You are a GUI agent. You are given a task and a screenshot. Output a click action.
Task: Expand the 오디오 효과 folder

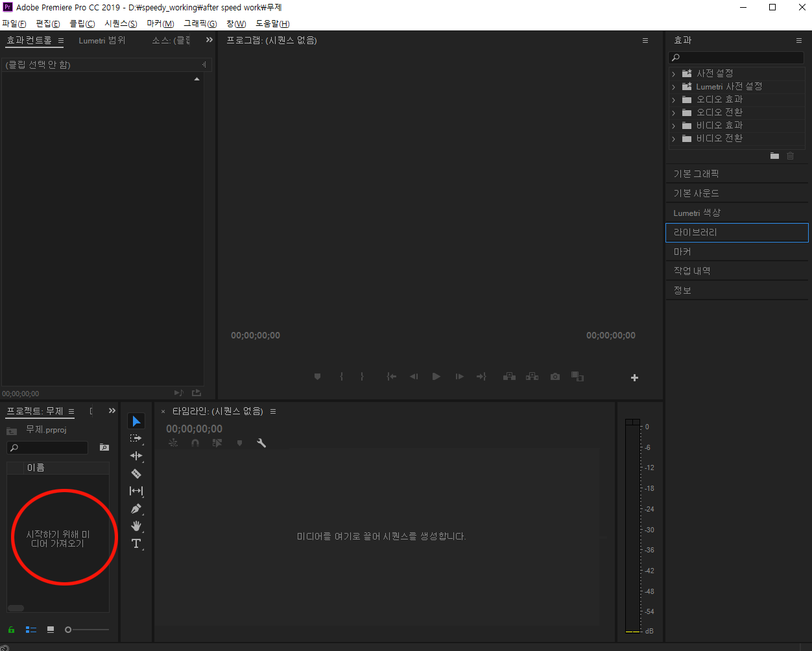[x=674, y=100]
